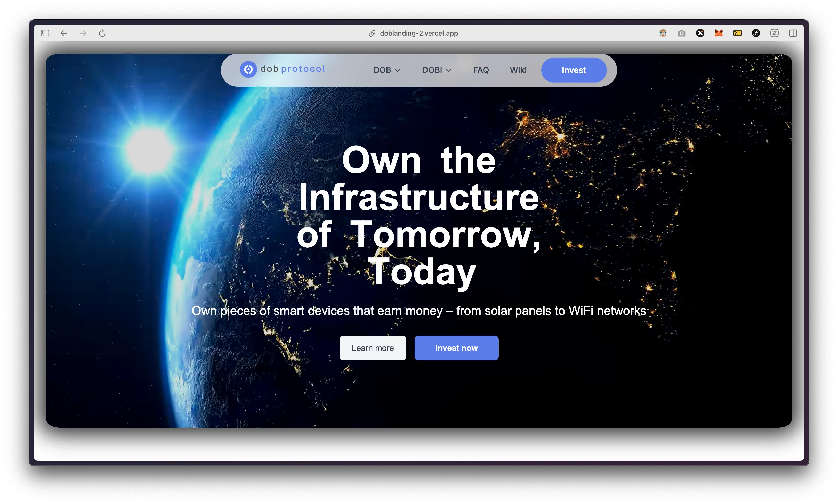Open the avatar-with-glasses extension icon
The image size is (838, 504).
pos(663,33)
